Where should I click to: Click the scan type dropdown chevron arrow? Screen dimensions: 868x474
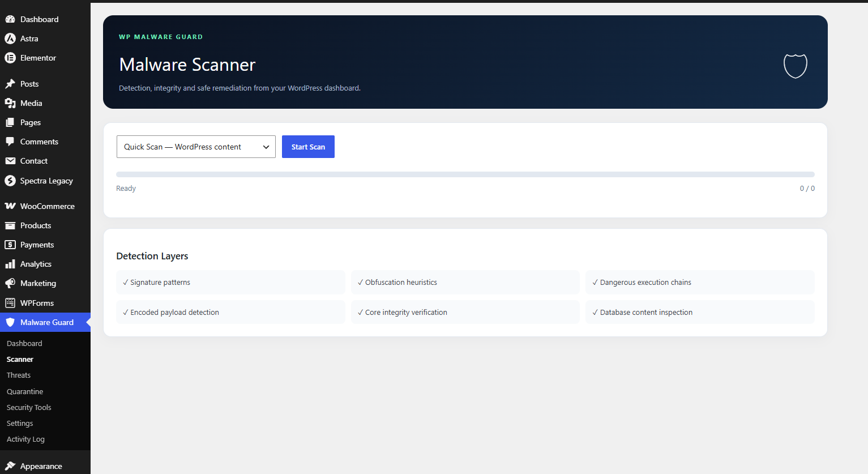[266, 147]
